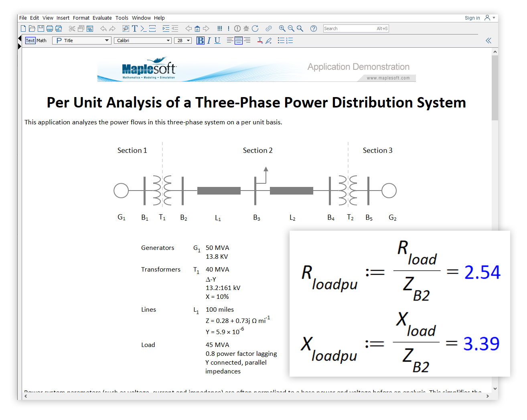Insert a text region with T icon

135,28
